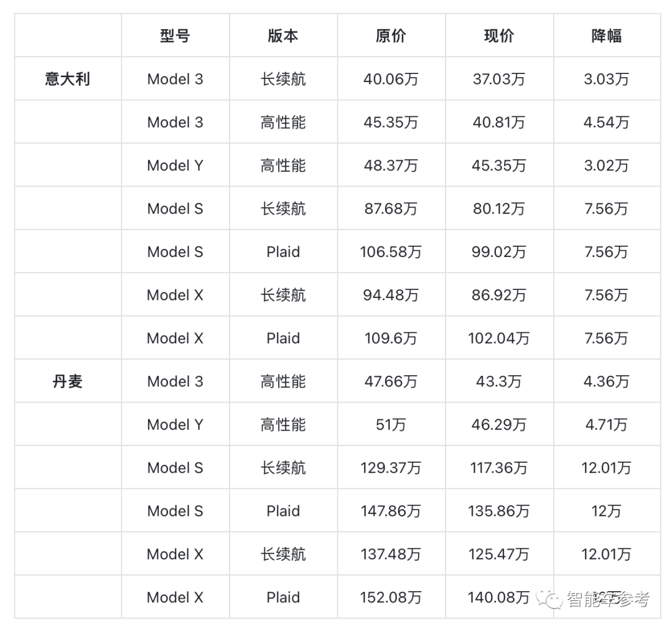
Task: Select the 降幅 column header
Action: (607, 36)
